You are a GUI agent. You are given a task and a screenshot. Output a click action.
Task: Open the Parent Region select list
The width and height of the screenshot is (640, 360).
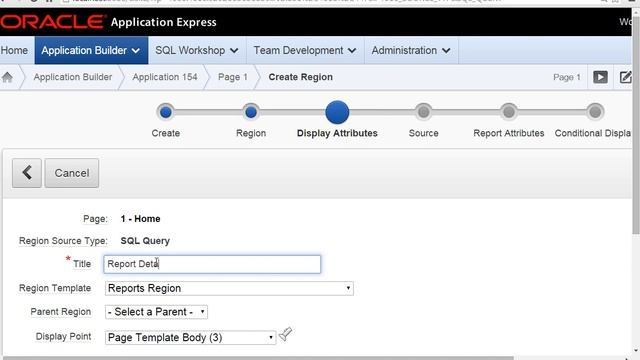tap(156, 312)
